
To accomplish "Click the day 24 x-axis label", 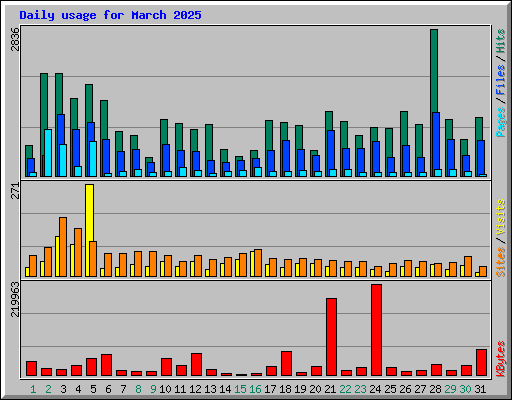I will point(375,389).
